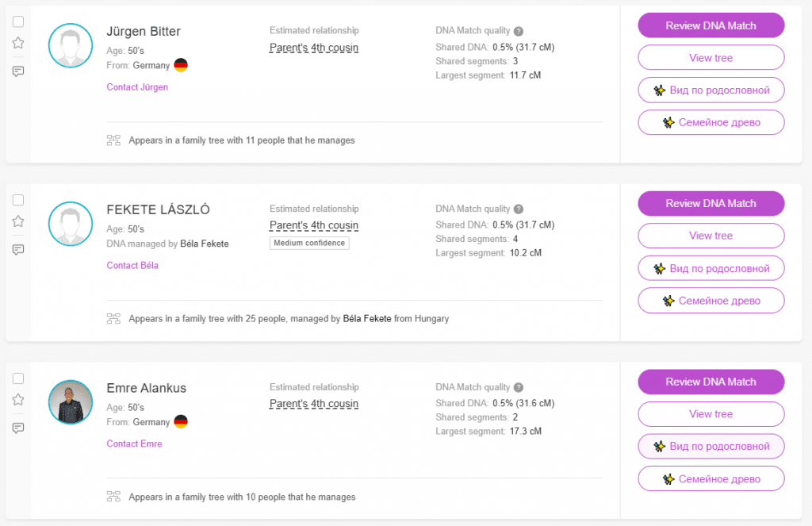812x526 pixels.
Task: Star the FEKETE LÁSZLÓ match
Action: click(x=18, y=221)
